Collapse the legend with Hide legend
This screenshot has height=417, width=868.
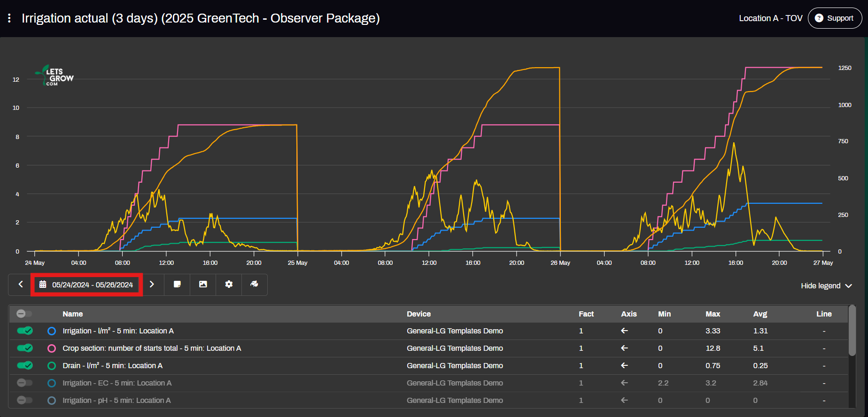(826, 286)
